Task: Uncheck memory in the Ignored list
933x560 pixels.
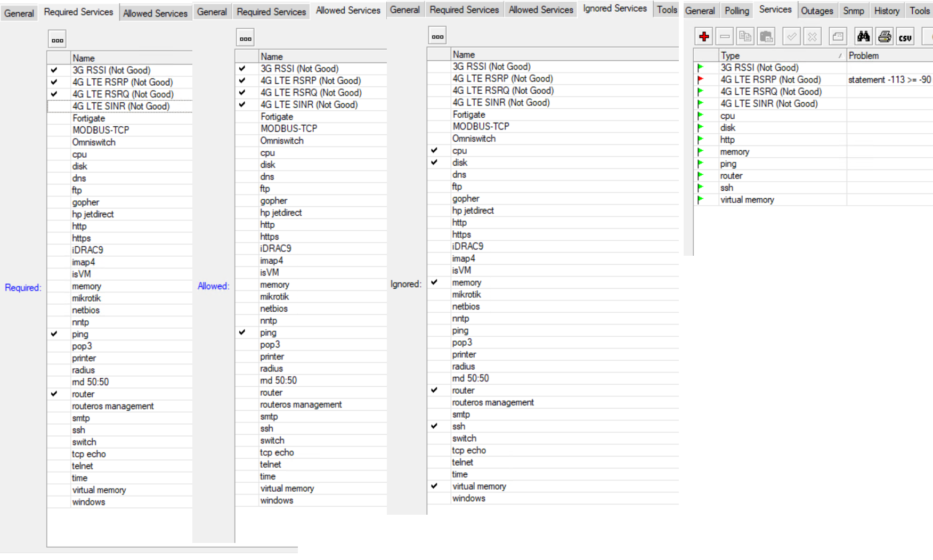Action: (435, 282)
